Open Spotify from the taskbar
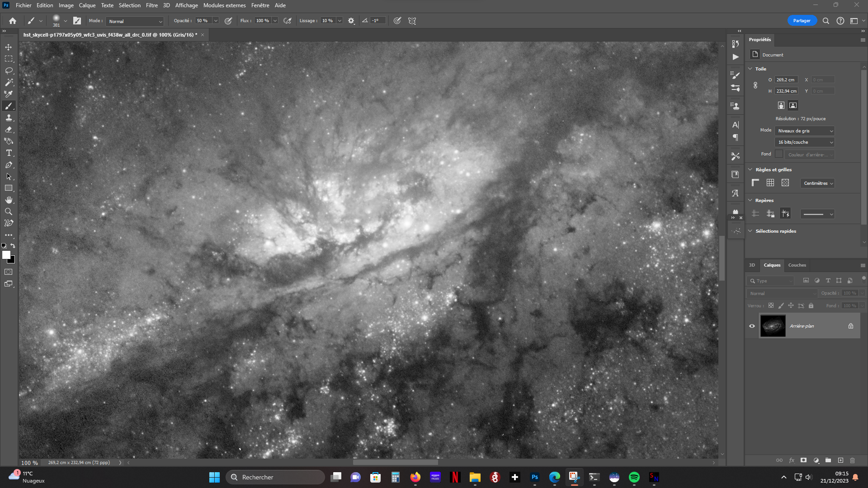The image size is (868, 488). (634, 477)
